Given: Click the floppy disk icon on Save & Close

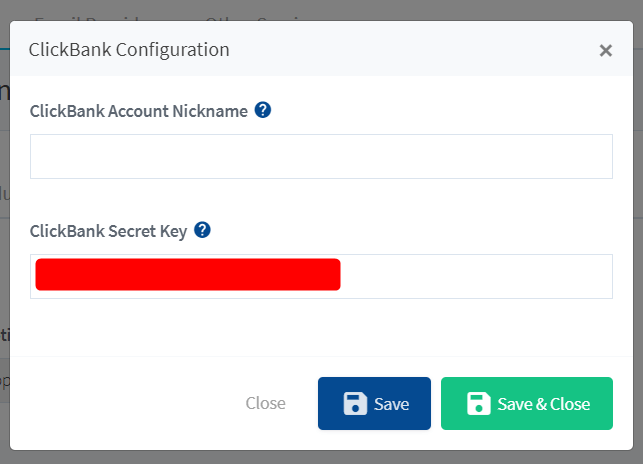Looking at the screenshot, I should click(x=479, y=404).
